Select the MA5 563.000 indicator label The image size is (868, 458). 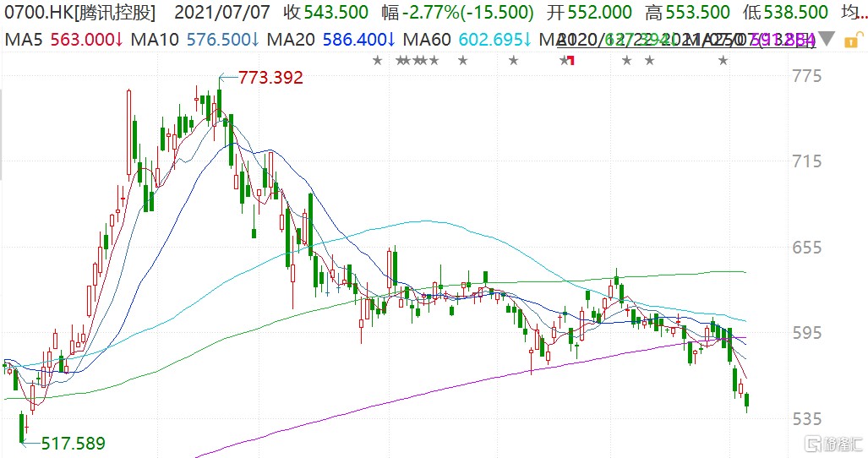click(x=64, y=40)
